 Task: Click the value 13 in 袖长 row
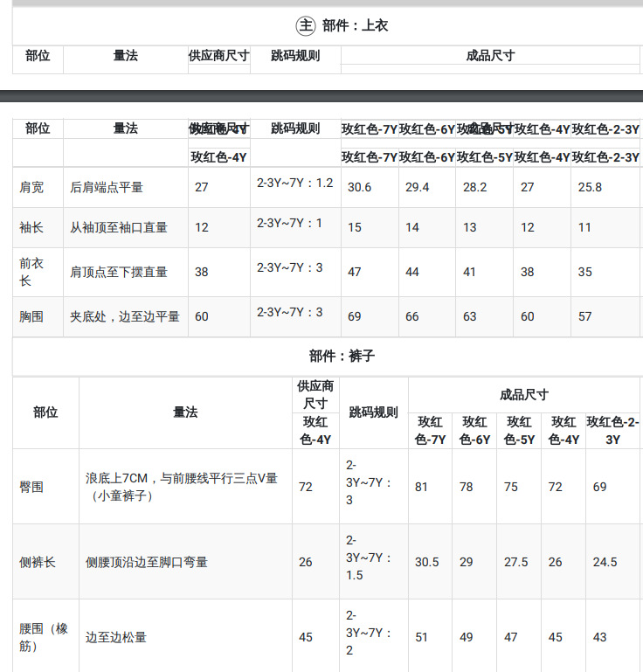pos(469,227)
